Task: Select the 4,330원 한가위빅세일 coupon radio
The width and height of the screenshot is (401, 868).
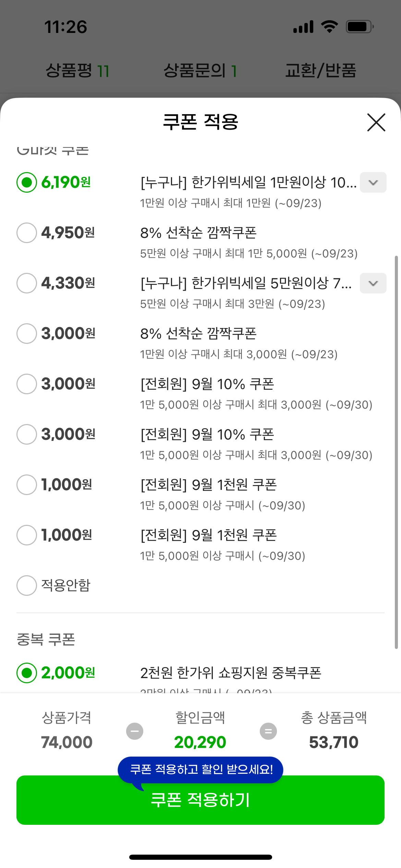Action: pyautogui.click(x=27, y=283)
